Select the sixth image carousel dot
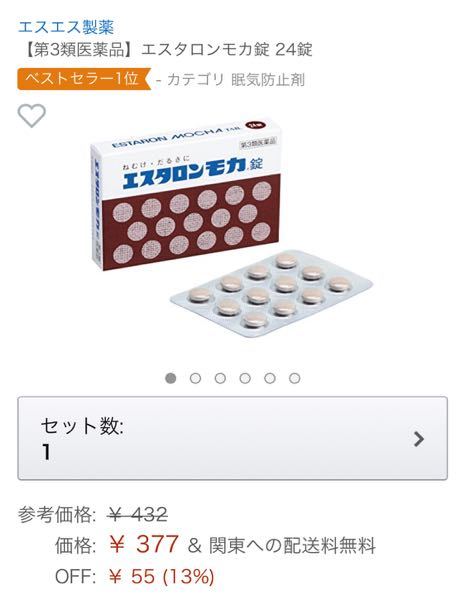Screen dimensions: 464x600 [x=294, y=378]
